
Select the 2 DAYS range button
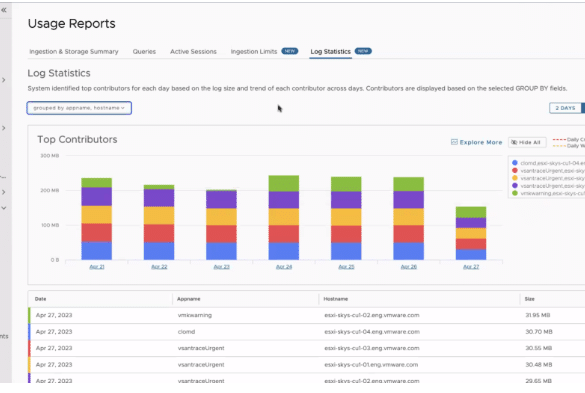[x=565, y=108]
